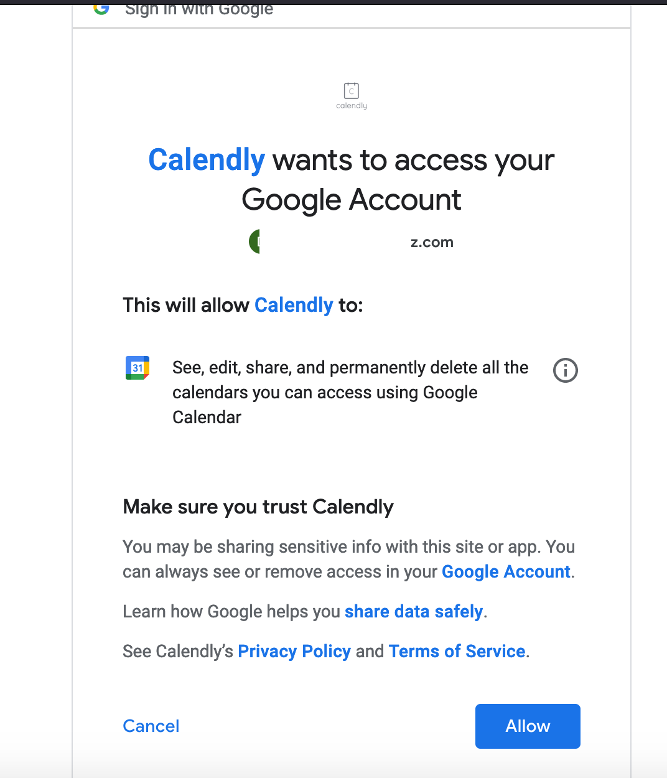Click the 'sharing sensitive info' warning paragraph
Screen dimensions: 668x779
coord(349,559)
